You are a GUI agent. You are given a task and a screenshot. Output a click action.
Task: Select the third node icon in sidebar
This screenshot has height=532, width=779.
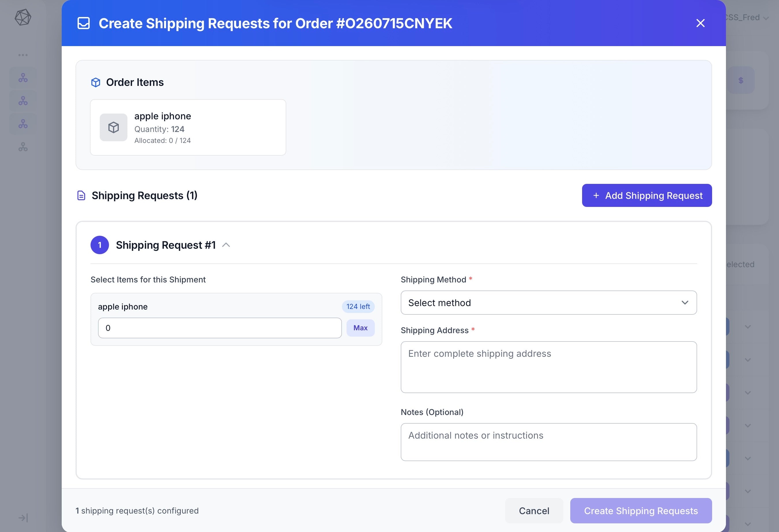(23, 124)
